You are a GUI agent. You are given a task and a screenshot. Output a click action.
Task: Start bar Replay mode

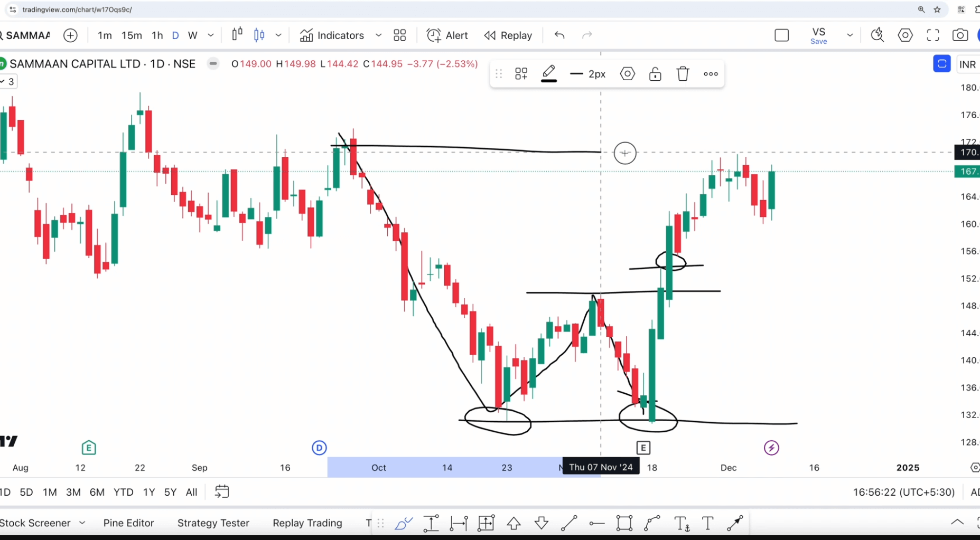pyautogui.click(x=508, y=35)
